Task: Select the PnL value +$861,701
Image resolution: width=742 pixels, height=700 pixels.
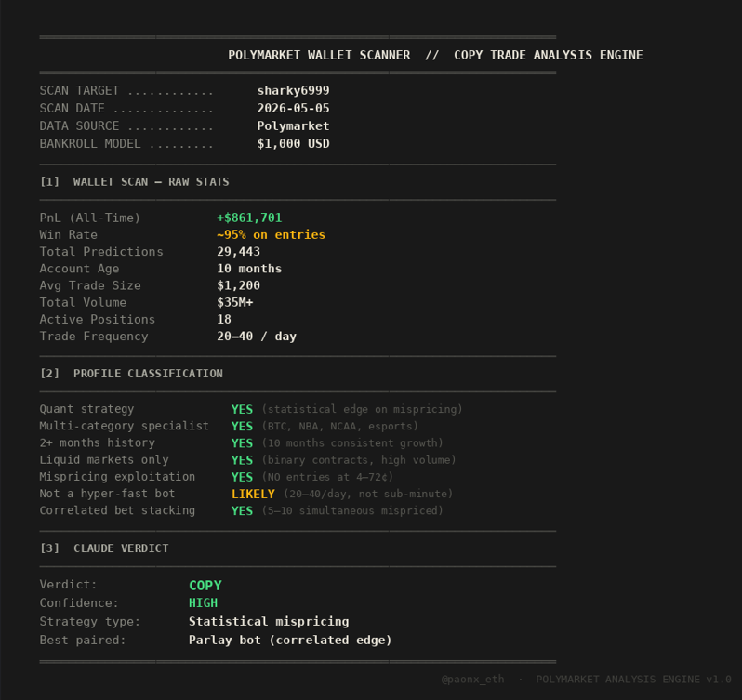Action: [249, 218]
